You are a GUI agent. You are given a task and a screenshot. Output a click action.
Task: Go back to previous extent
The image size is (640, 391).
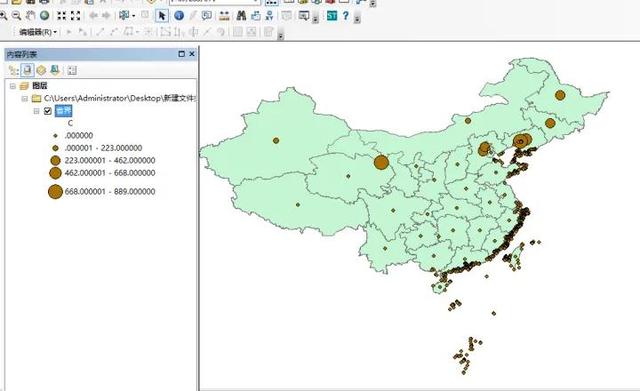(x=93, y=16)
